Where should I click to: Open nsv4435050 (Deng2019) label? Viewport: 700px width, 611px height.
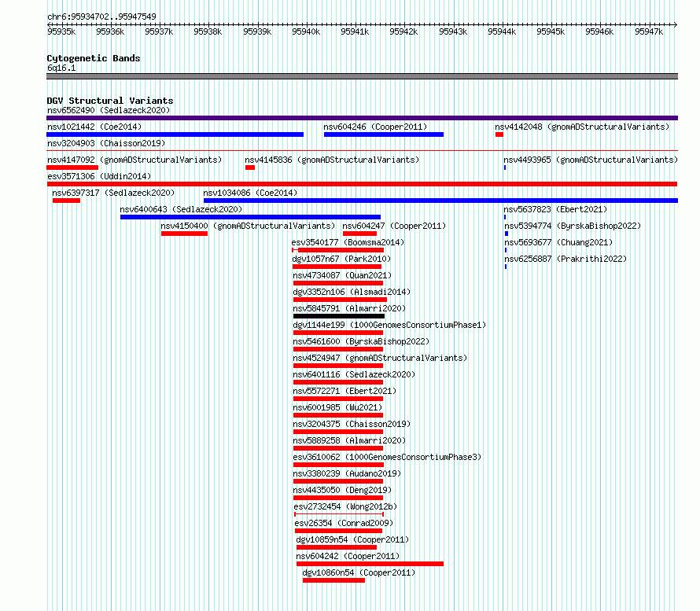click(x=342, y=490)
